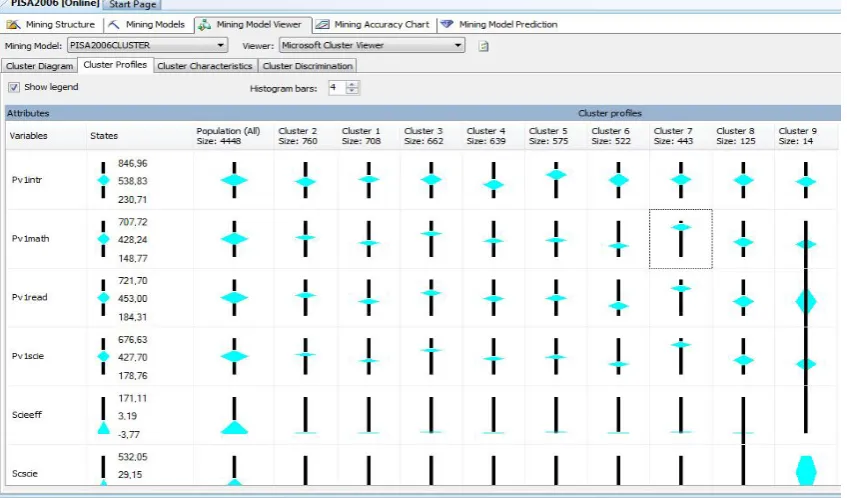This screenshot has width=847, height=498.
Task: Click the Mining Models tab icon
Action: [113, 24]
